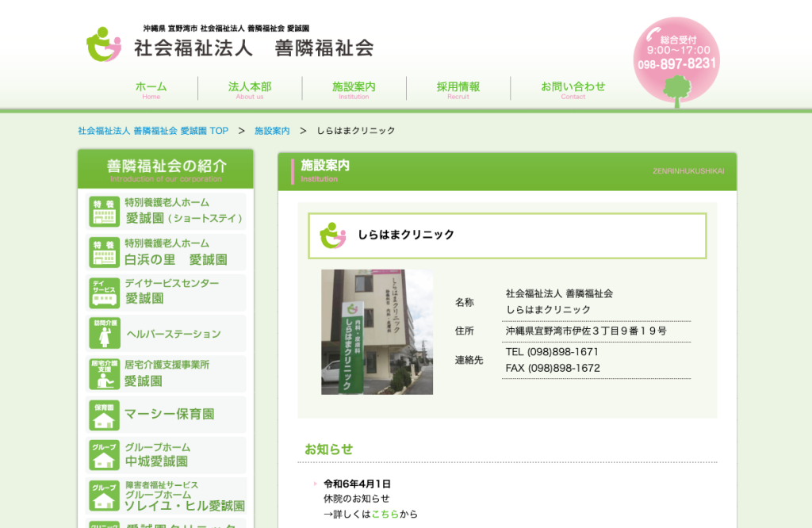Click the pink phone reception badge 098-897-8231

[x=676, y=61]
